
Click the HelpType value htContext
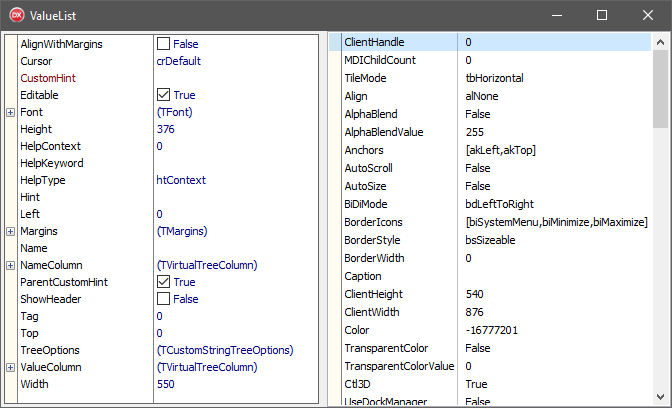pyautogui.click(x=181, y=180)
